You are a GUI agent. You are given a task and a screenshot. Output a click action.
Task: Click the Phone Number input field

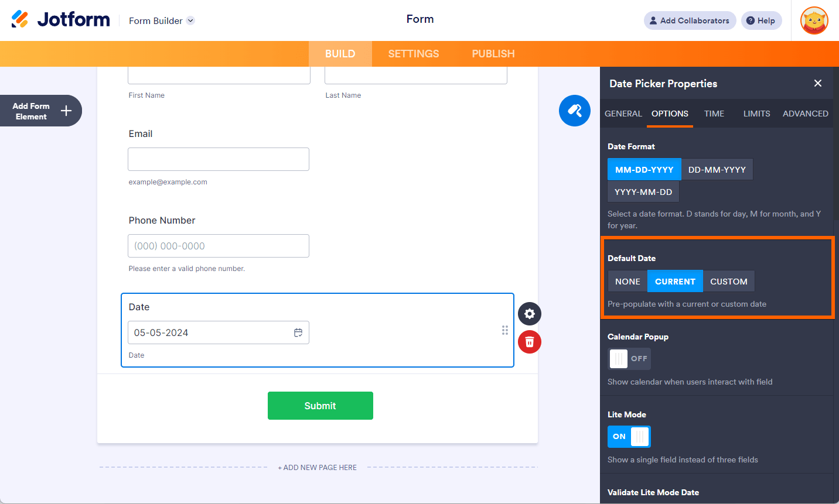pyautogui.click(x=219, y=246)
